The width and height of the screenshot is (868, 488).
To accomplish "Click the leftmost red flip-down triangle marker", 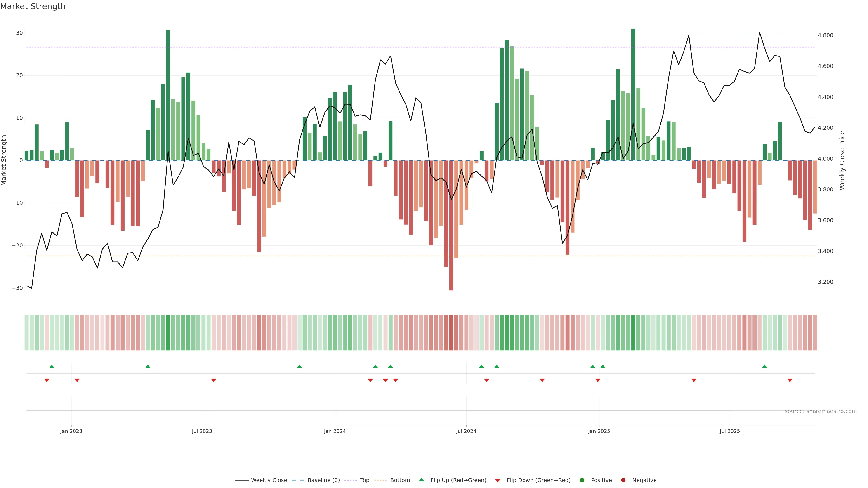I will coord(47,380).
